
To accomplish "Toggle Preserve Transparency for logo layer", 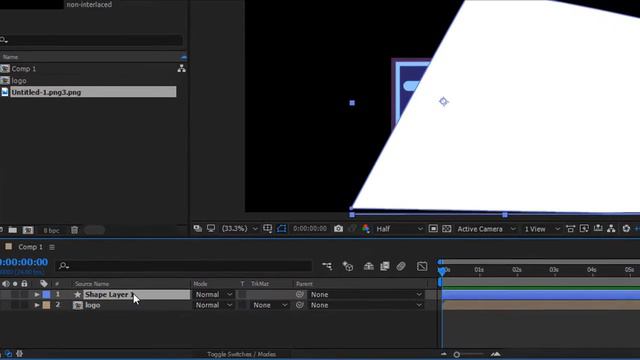I will (243, 305).
